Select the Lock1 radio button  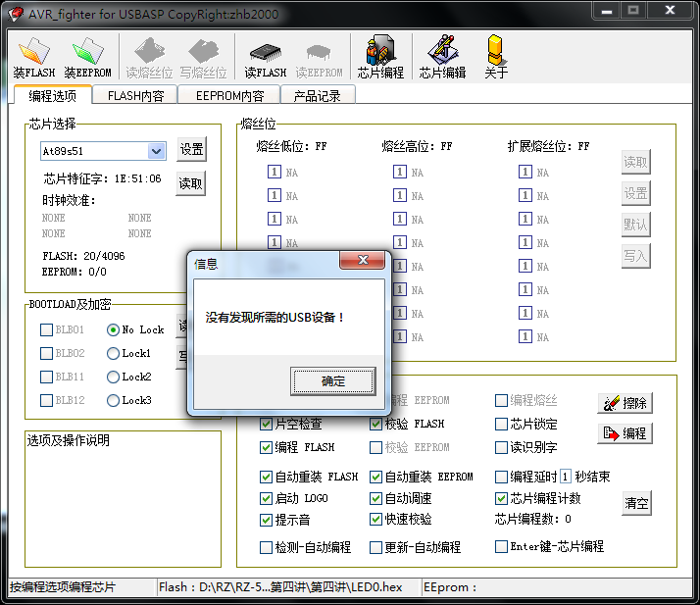113,354
